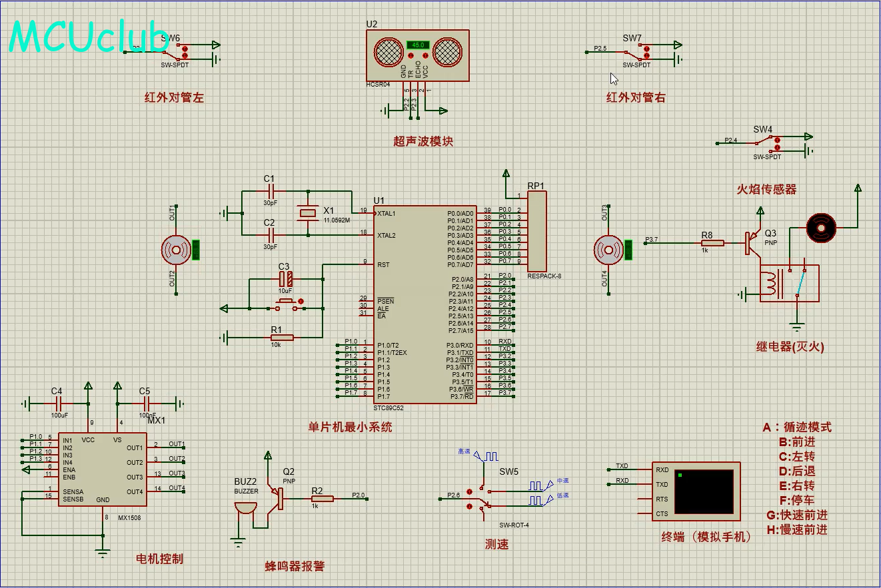Image resolution: width=881 pixels, height=588 pixels.
Task: Select capacitor C1
Action: [270, 191]
